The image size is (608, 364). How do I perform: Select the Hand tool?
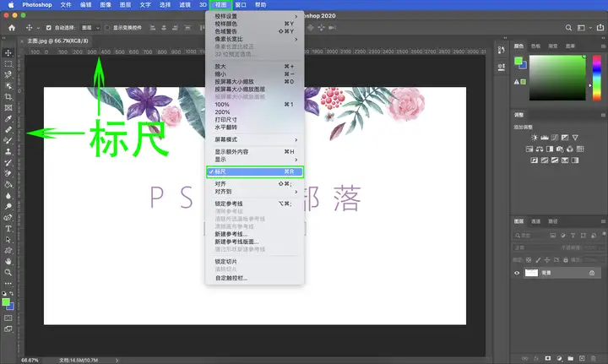[x=8, y=261]
